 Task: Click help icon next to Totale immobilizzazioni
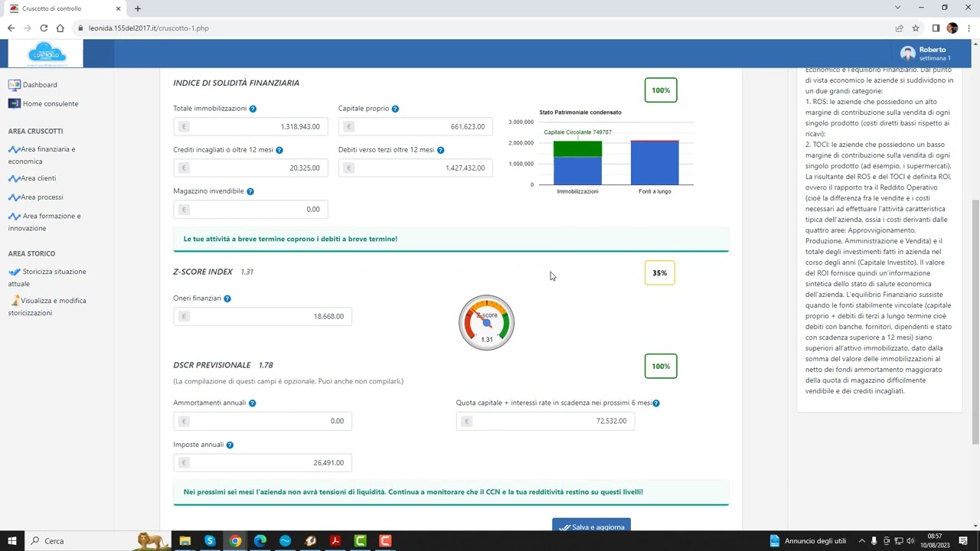tap(253, 109)
